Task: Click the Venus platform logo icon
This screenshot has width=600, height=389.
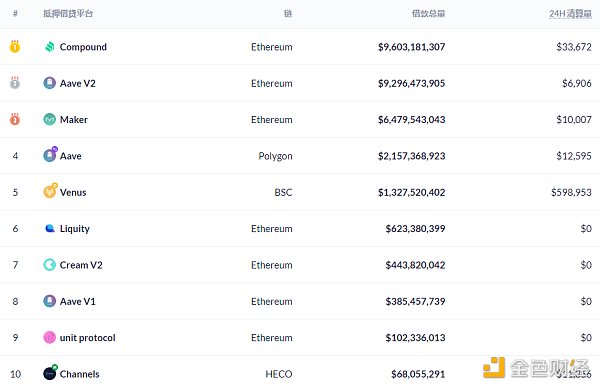Action: 50,190
